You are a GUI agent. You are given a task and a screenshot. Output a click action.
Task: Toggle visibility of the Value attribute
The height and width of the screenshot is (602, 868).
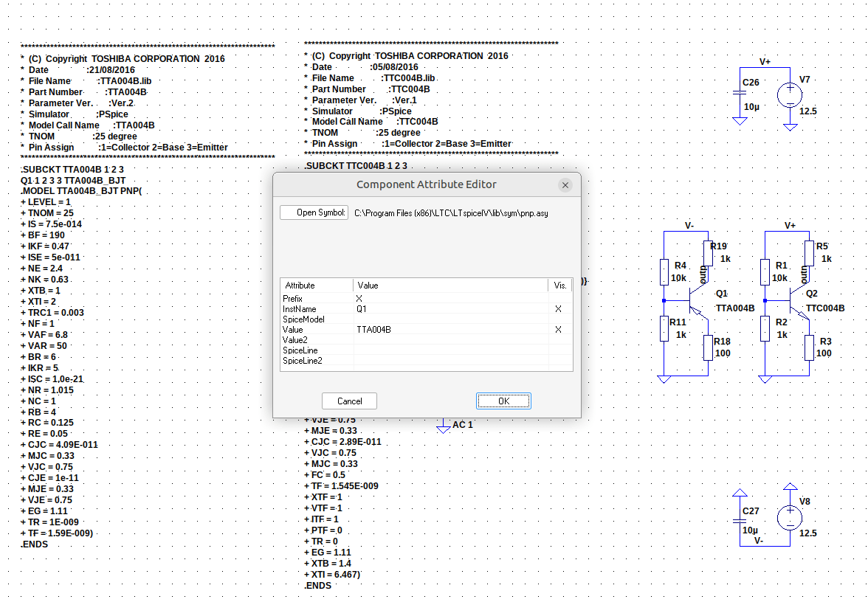click(x=558, y=329)
